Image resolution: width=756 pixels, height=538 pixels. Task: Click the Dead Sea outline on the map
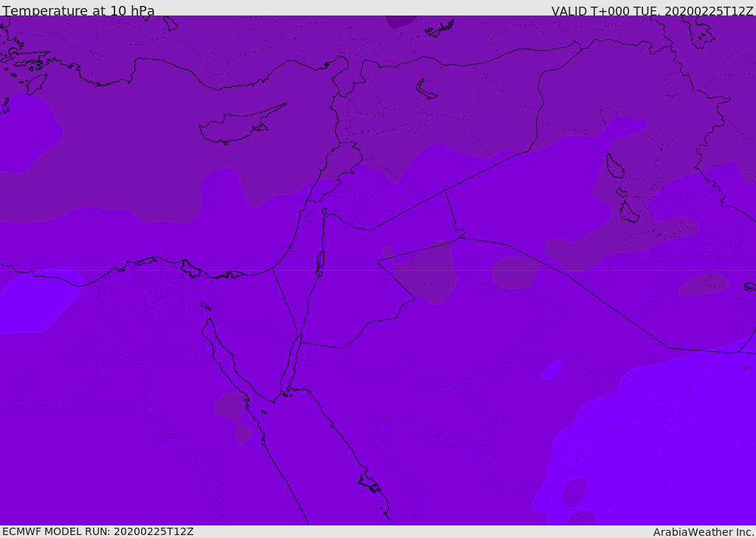coord(320,263)
